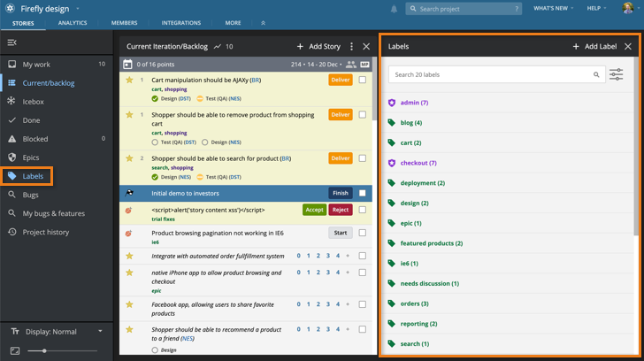
Task: Select checkbox for the script alert story
Action: point(363,210)
